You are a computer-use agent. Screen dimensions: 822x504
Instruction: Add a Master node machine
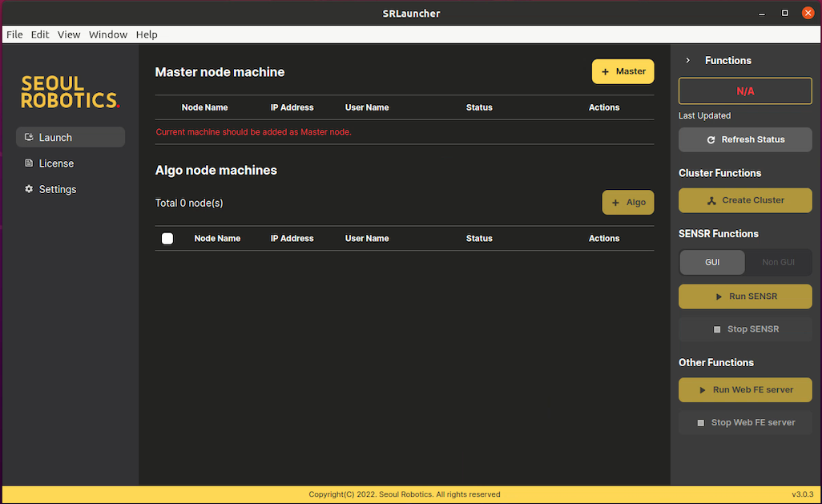[623, 71]
